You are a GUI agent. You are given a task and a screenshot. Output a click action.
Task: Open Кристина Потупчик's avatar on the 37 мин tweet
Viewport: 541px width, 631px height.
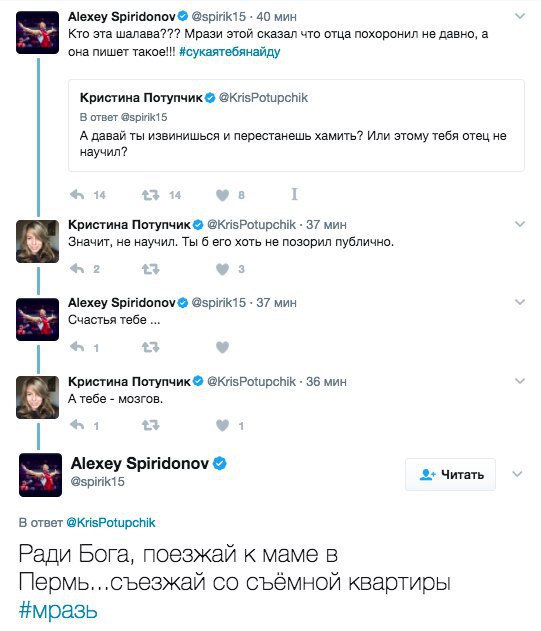37,241
